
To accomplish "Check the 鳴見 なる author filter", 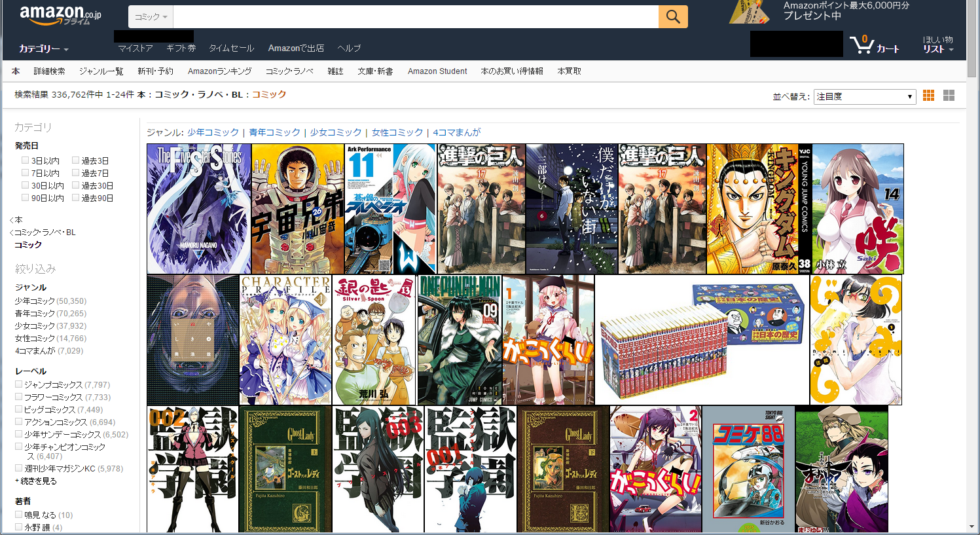I will [18, 515].
